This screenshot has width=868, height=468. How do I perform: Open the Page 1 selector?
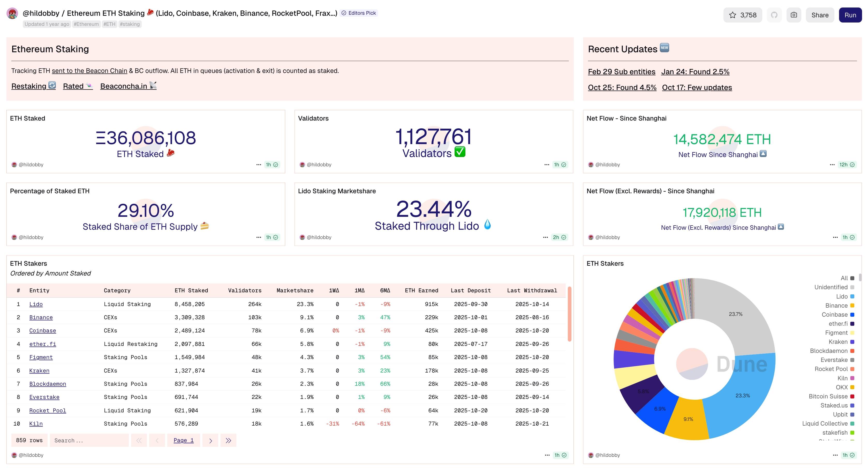(x=183, y=440)
